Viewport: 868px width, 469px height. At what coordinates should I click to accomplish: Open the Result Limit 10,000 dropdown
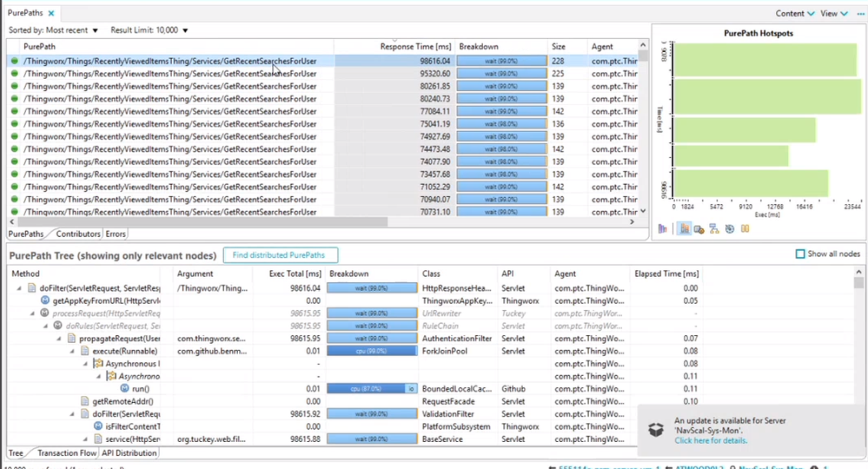pyautogui.click(x=149, y=30)
